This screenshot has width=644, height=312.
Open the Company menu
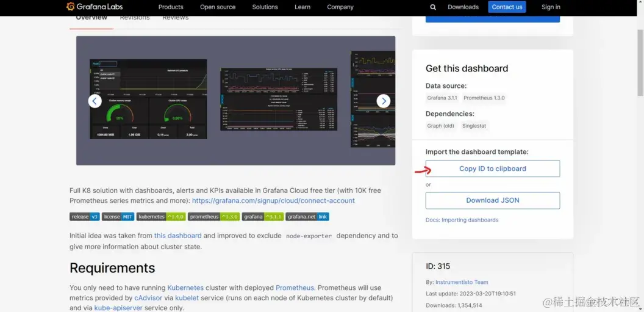(x=340, y=7)
